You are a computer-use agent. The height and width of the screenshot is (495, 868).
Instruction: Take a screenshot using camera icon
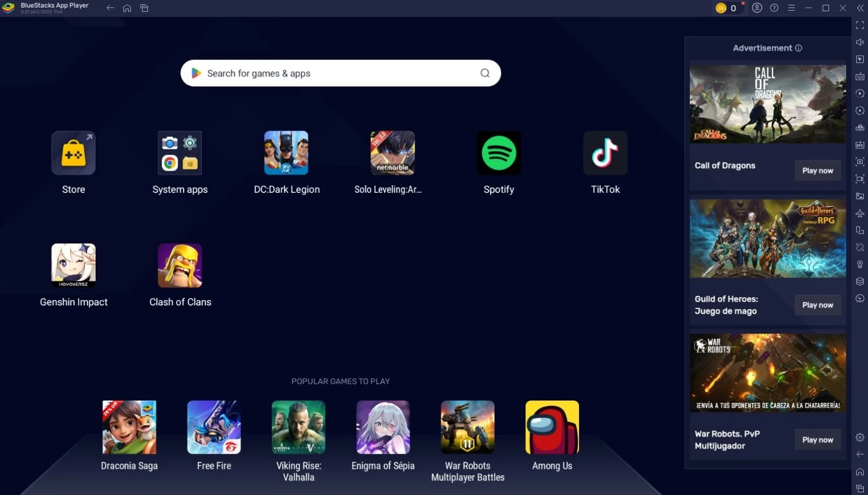coord(860,162)
